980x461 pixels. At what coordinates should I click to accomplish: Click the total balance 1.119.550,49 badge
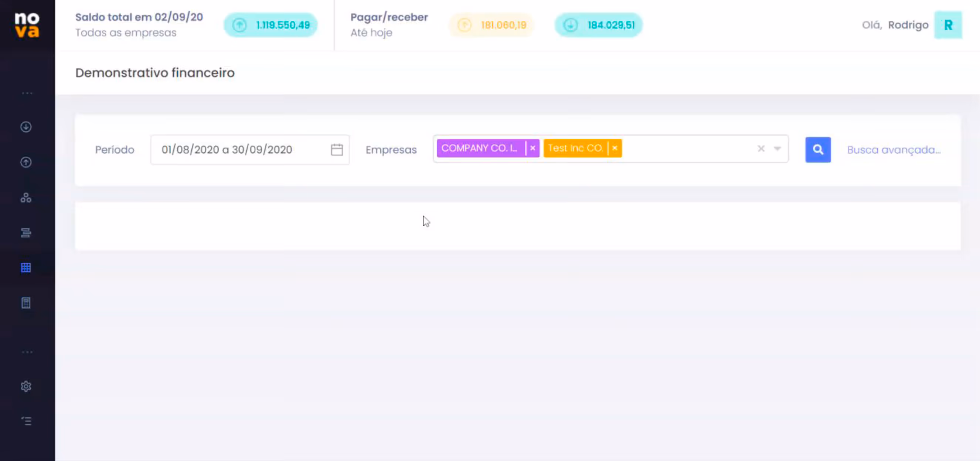270,25
